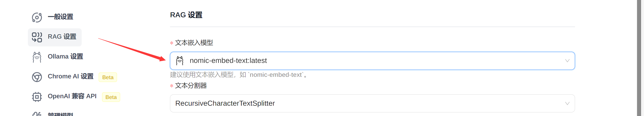Viewport: 644px width, 116px height.
Task: Click the 文本嵌入模型 field label
Action: [x=194, y=43]
